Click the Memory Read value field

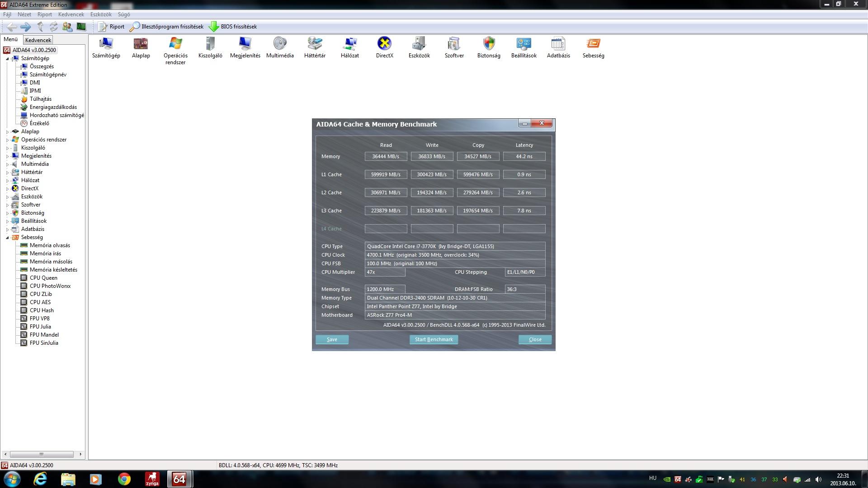click(386, 156)
